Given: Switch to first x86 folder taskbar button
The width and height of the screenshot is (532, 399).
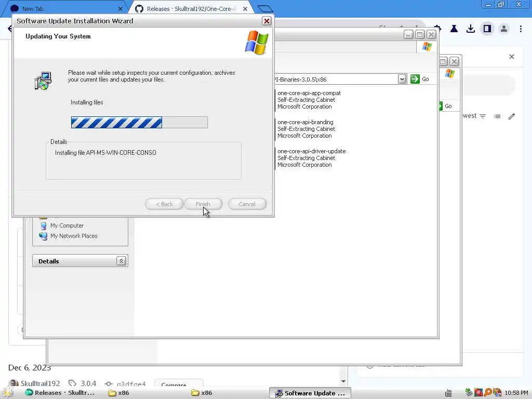Looking at the screenshot, I should [x=119, y=393].
